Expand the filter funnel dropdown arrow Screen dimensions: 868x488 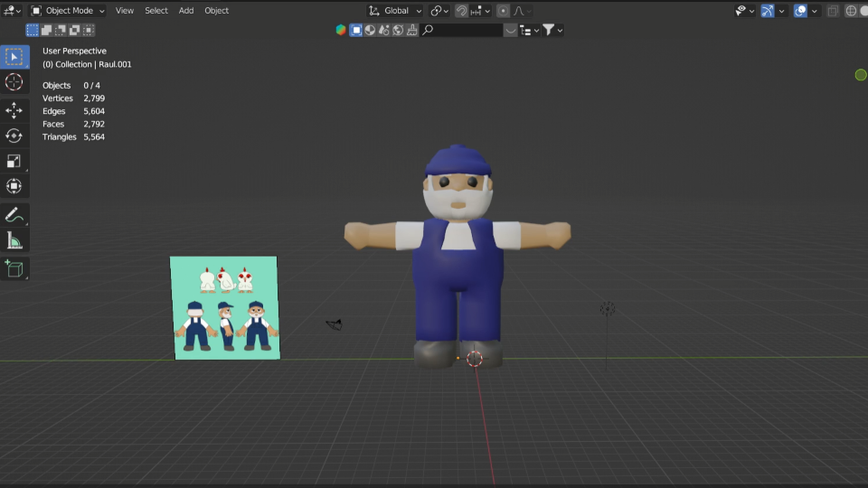pos(560,30)
